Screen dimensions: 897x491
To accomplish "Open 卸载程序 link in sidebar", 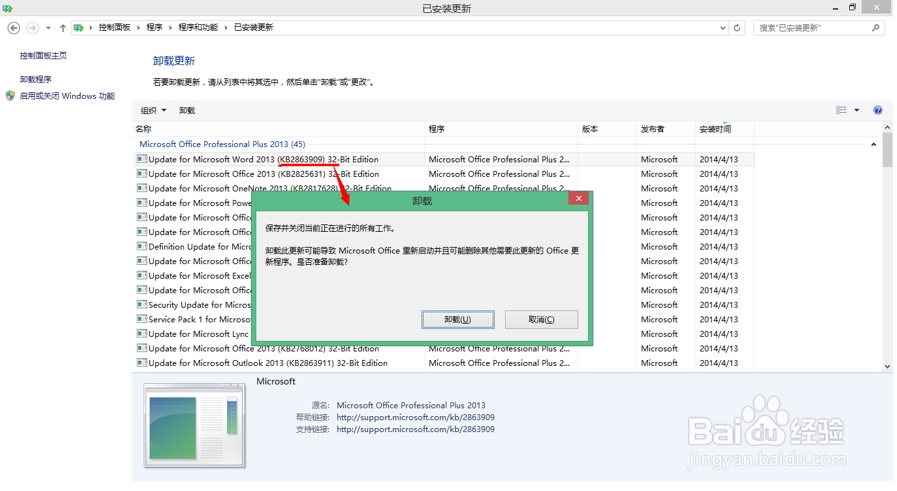I will tap(35, 79).
